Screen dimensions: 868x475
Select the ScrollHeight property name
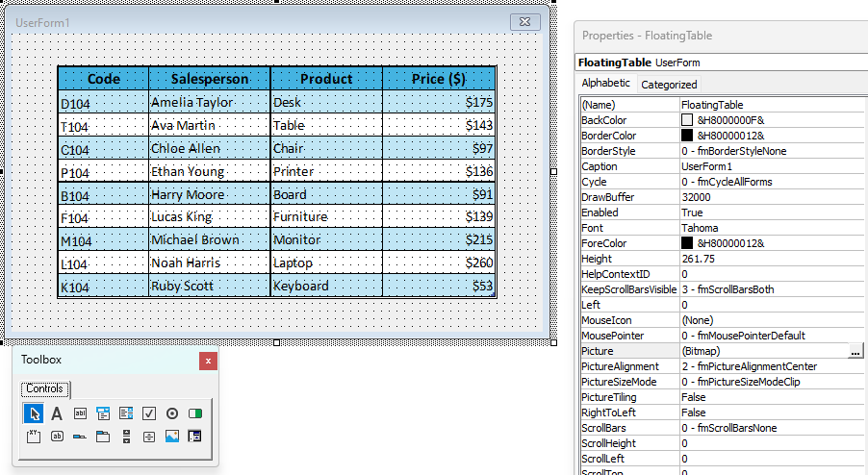608,443
